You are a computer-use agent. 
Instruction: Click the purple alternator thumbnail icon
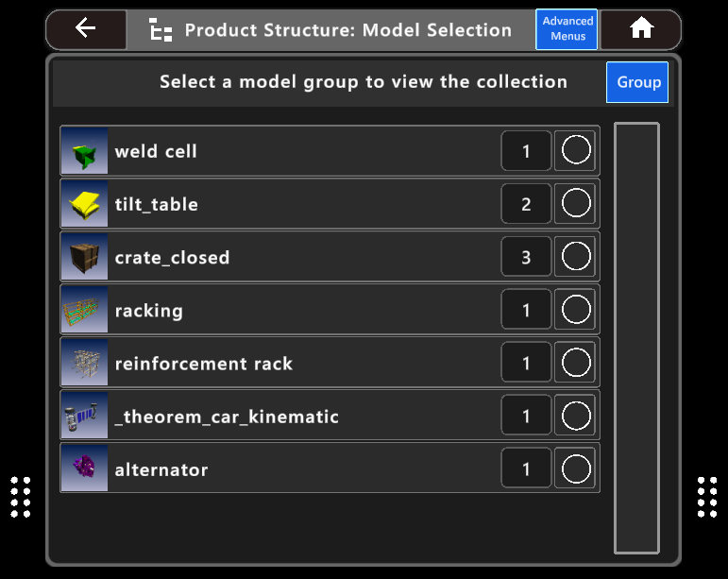click(x=84, y=468)
